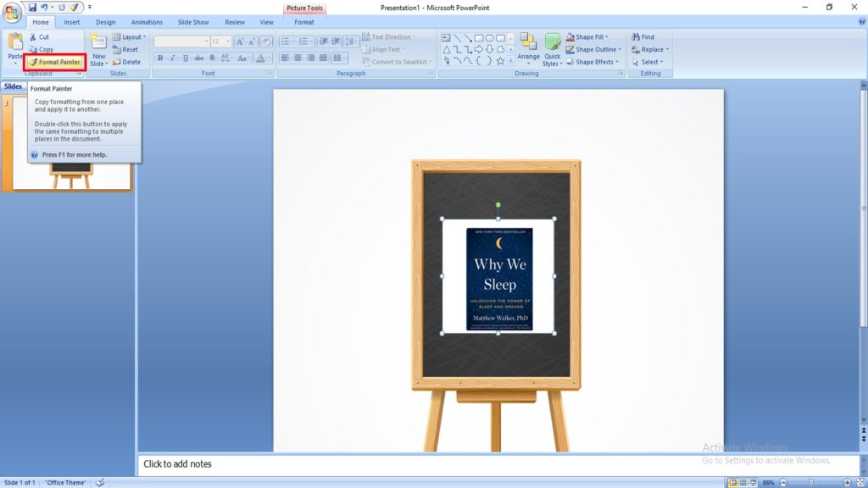Select Normal view in status bar
The width and height of the screenshot is (868, 488).
click(733, 482)
